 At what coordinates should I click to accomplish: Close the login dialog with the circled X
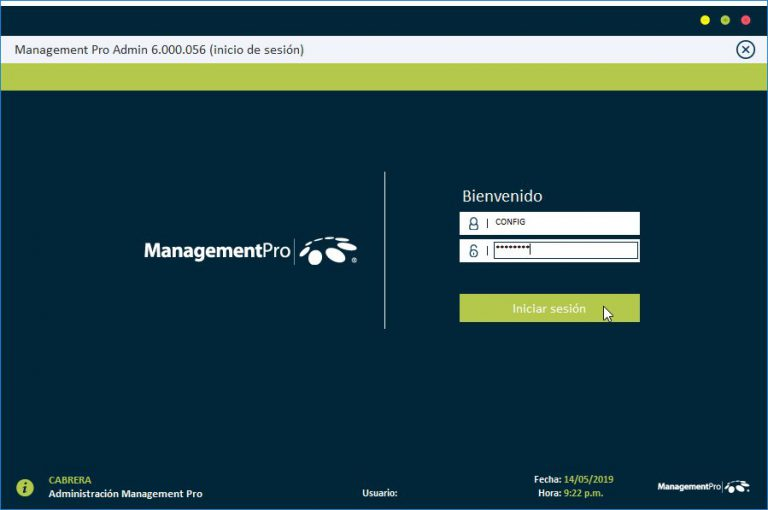tap(745, 49)
